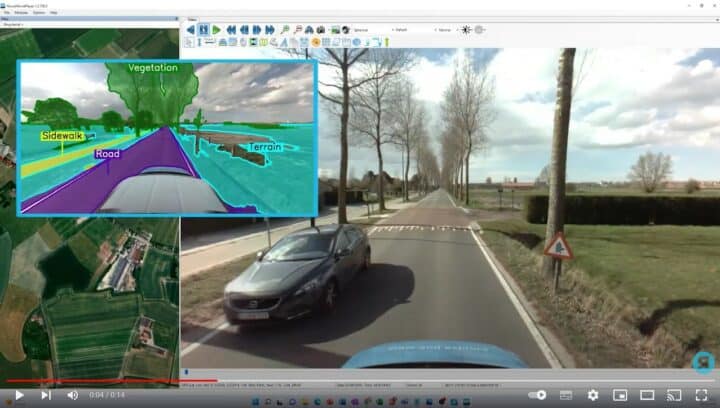Click the brightness sun icon
This screenshot has width=720, height=408.
(x=465, y=30)
